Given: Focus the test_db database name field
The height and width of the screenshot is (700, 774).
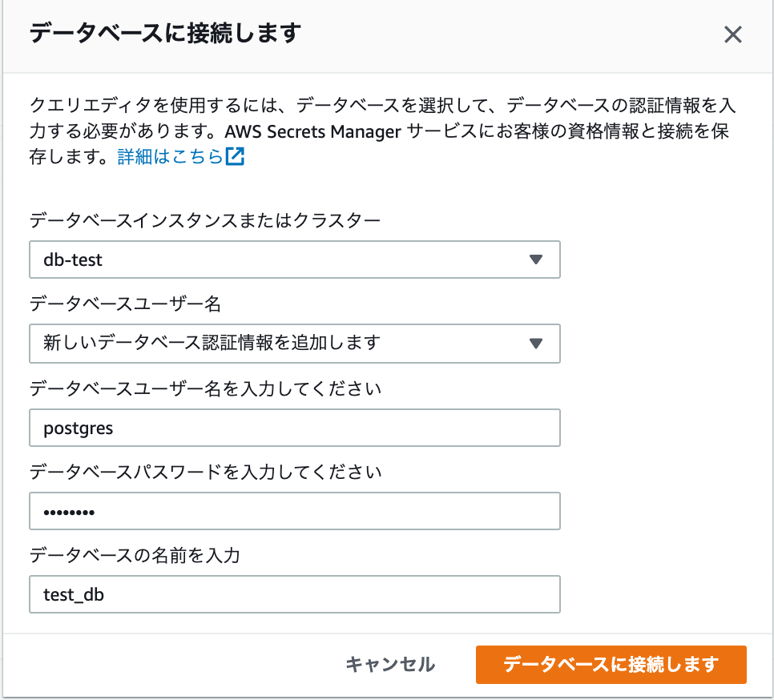Looking at the screenshot, I should tap(295, 594).
